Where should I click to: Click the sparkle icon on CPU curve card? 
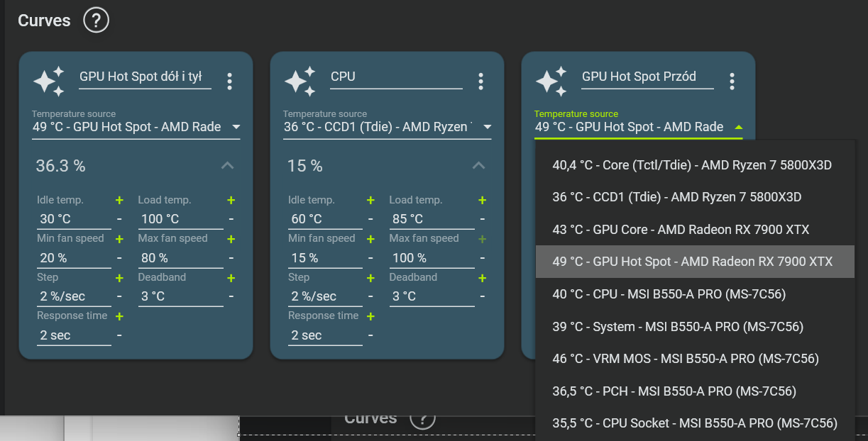[300, 82]
